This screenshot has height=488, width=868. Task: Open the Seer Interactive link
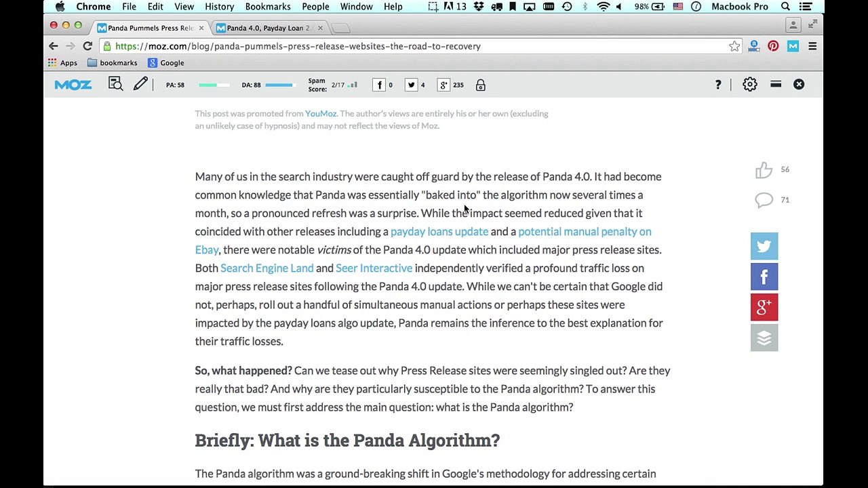point(374,268)
